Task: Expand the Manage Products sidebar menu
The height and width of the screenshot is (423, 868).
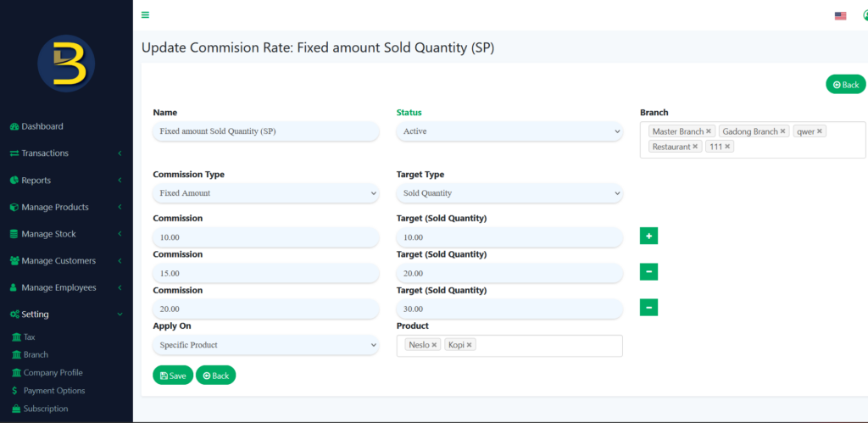Action: 54,207
